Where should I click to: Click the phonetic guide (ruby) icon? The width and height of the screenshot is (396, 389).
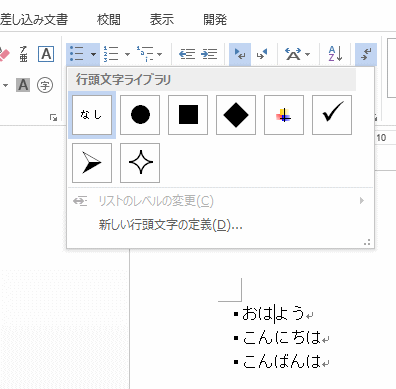click(23, 54)
